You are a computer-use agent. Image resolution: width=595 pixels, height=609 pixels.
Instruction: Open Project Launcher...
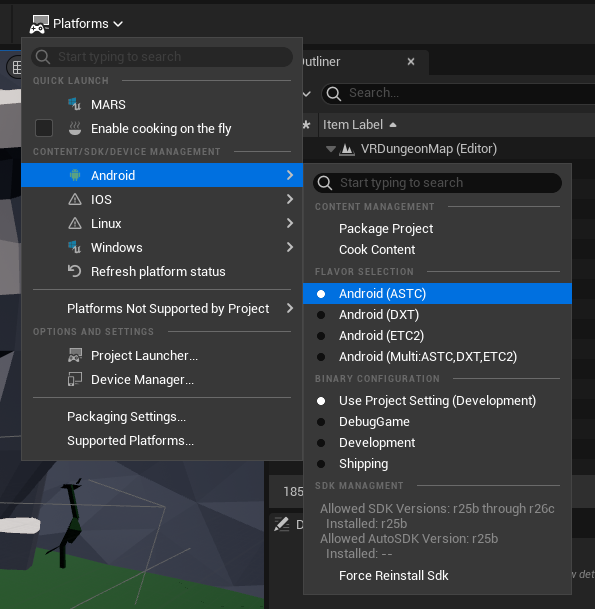pos(162,356)
